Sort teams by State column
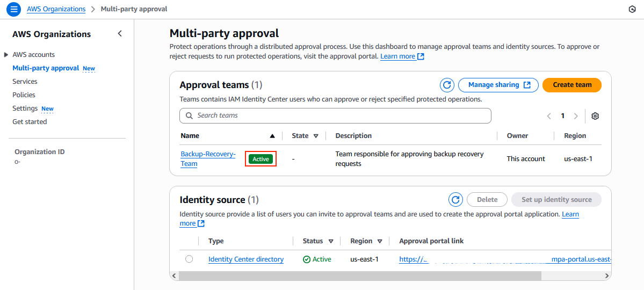 click(x=315, y=136)
